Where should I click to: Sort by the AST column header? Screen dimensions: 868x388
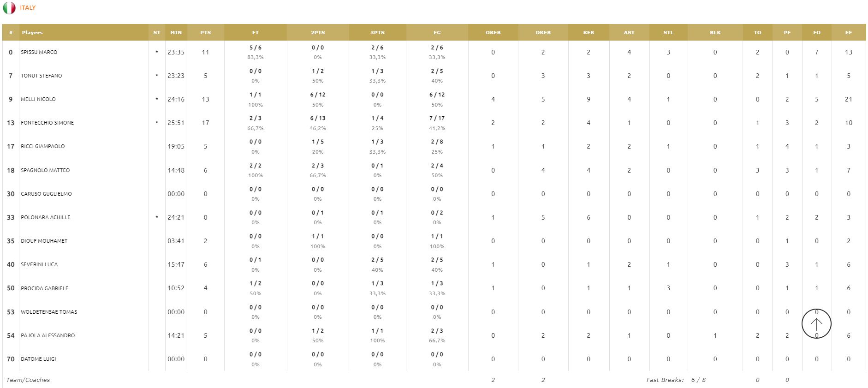(629, 32)
